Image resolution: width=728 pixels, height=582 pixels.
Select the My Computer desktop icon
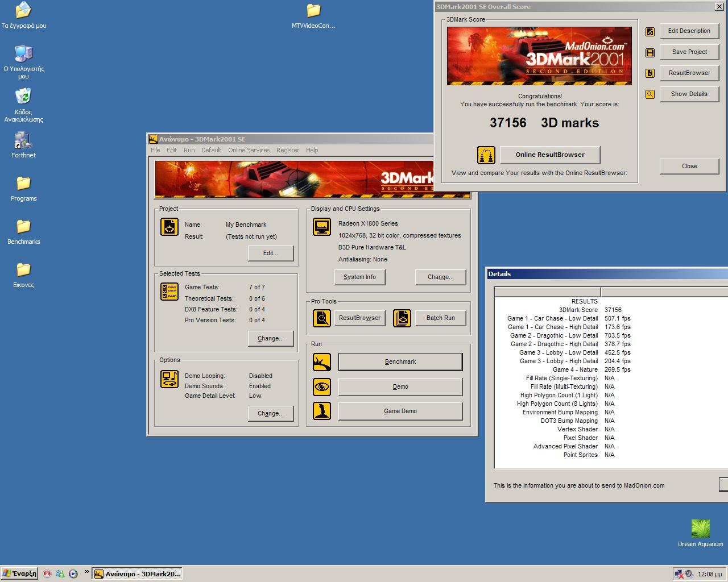(x=23, y=61)
